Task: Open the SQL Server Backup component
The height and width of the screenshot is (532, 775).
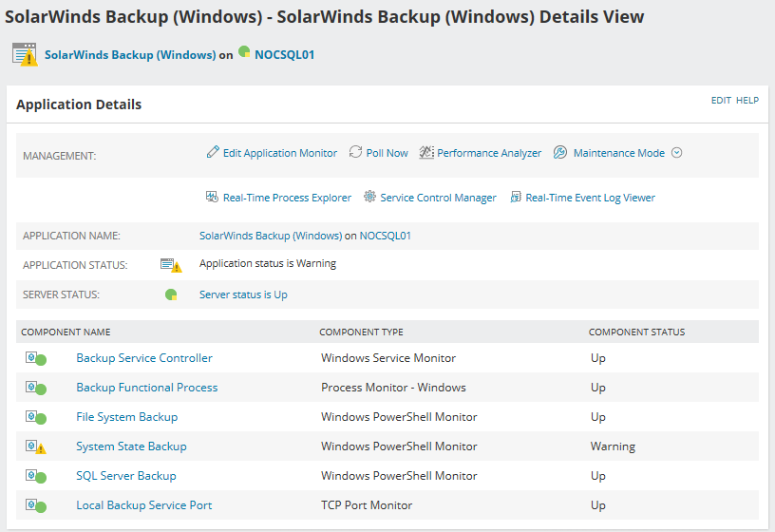Action: [126, 476]
